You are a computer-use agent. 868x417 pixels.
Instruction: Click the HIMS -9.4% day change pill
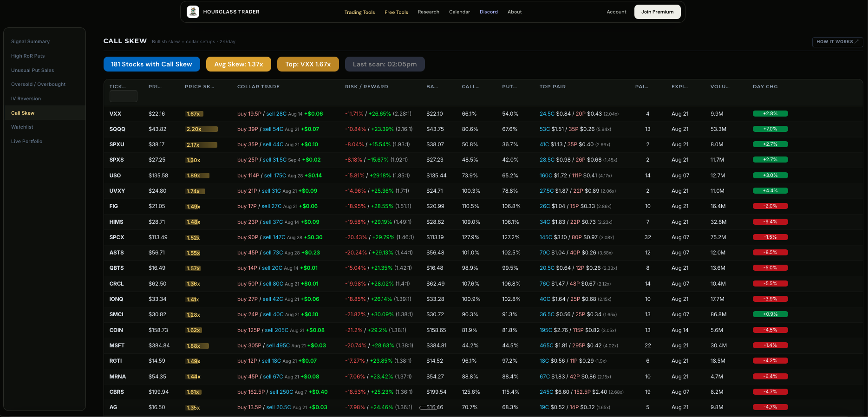coord(770,222)
